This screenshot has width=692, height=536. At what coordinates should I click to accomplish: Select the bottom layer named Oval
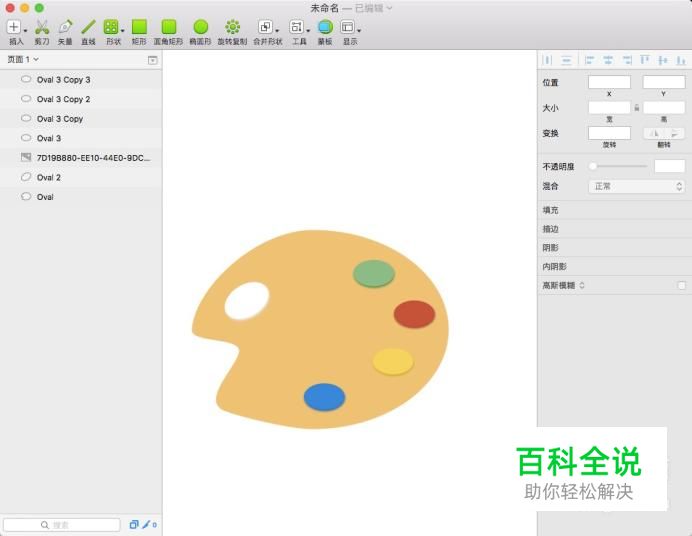(x=81, y=197)
